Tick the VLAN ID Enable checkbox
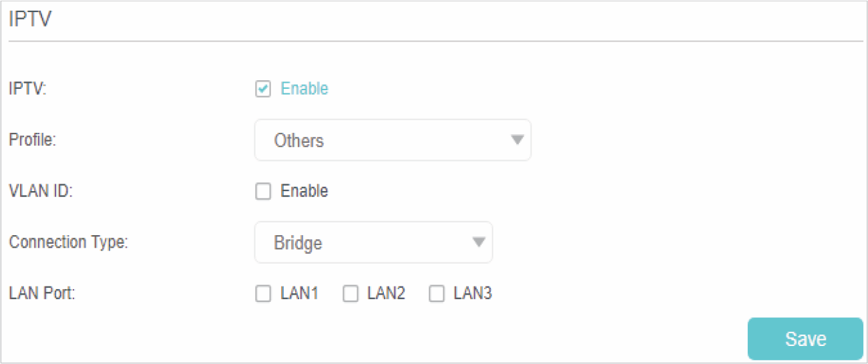The image size is (868, 364). (263, 192)
